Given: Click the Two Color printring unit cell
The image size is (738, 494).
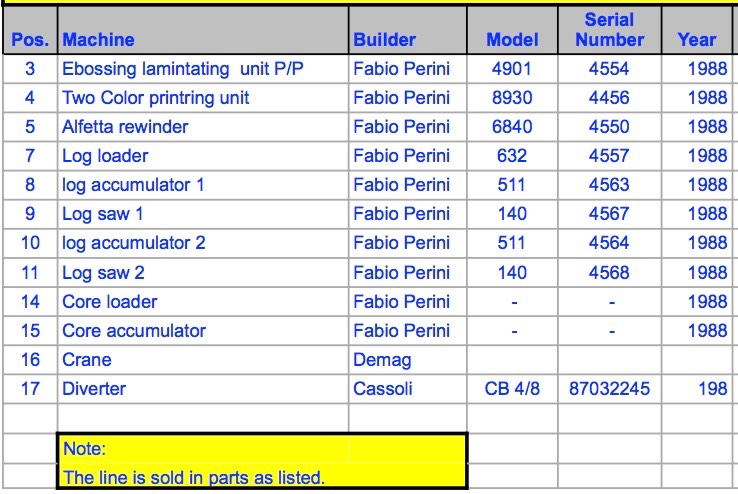Looking at the screenshot, I should (x=203, y=98).
